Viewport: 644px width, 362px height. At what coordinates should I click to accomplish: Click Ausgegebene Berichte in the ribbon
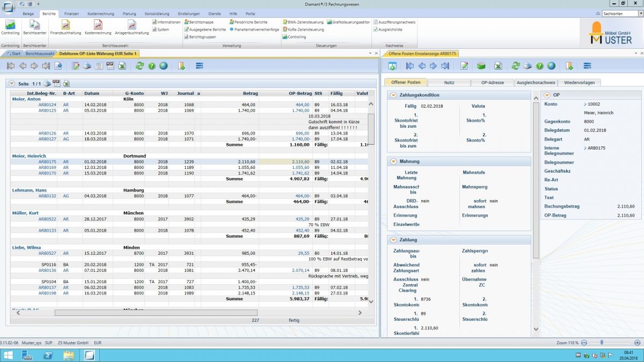[x=205, y=29]
